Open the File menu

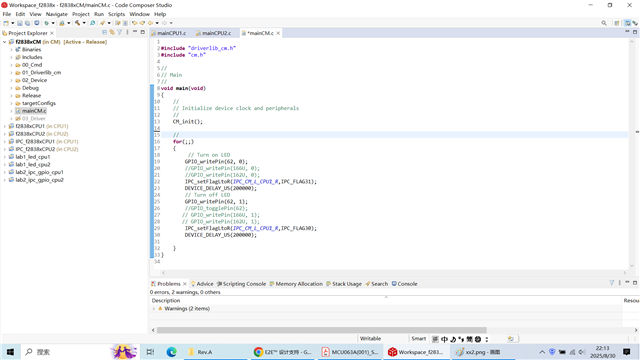tap(7, 14)
